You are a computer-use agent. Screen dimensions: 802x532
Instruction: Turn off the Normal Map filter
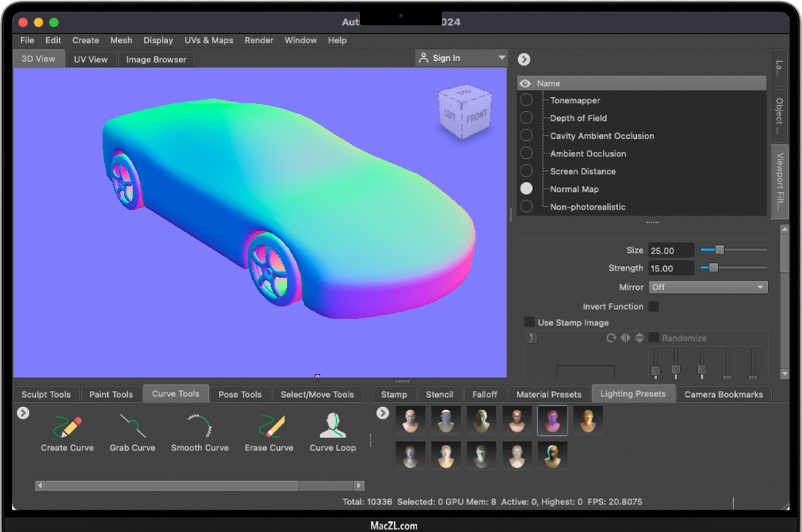(x=526, y=189)
